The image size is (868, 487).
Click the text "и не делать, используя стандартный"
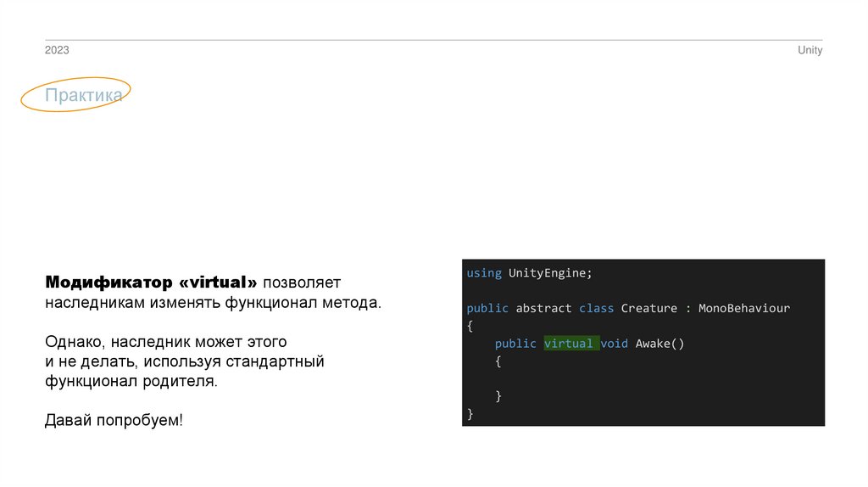pyautogui.click(x=185, y=362)
